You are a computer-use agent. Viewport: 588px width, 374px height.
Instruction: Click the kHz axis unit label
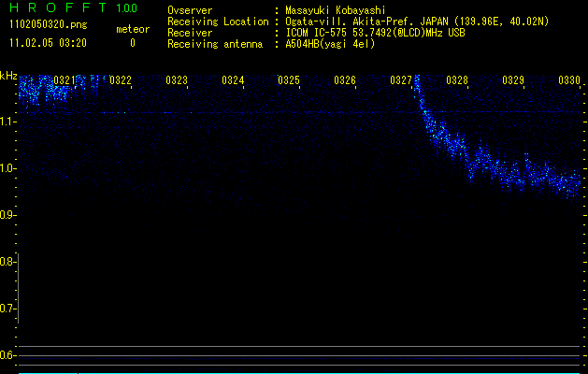tap(8, 75)
